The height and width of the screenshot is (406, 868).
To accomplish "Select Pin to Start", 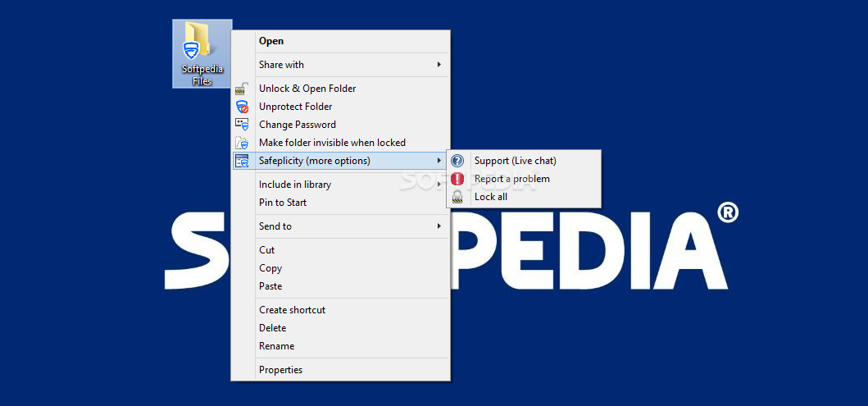I will click(340, 203).
